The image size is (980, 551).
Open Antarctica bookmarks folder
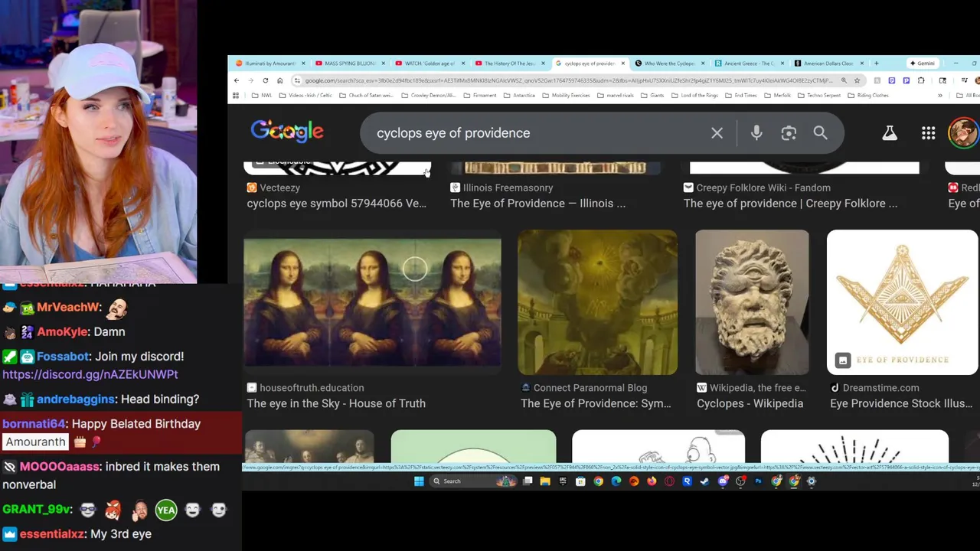(x=519, y=96)
